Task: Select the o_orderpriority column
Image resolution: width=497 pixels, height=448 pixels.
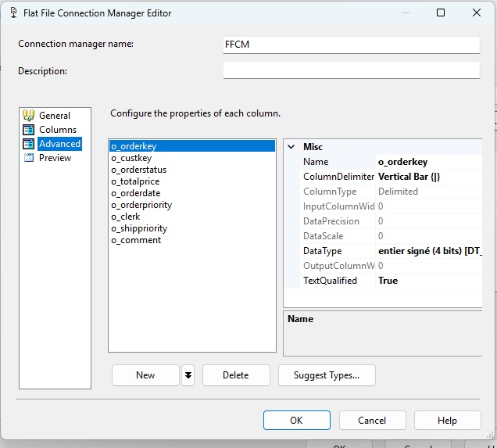Action: click(x=192, y=205)
